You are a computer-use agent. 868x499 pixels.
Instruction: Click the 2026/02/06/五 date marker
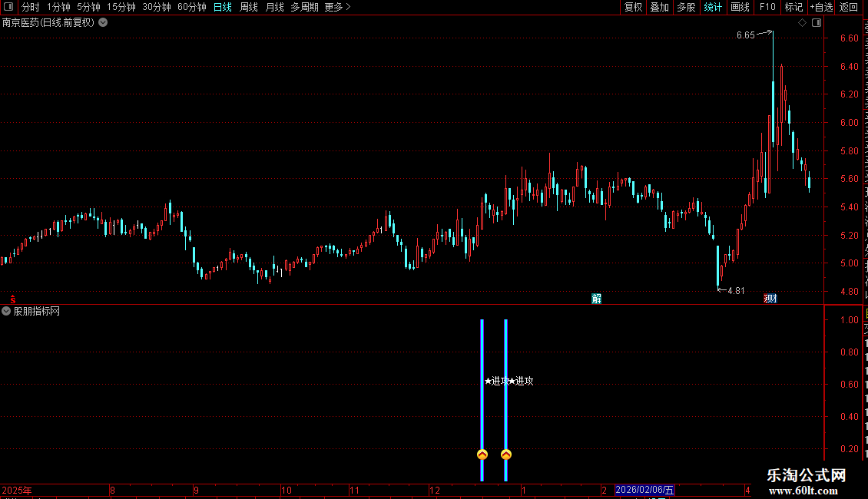tap(645, 490)
